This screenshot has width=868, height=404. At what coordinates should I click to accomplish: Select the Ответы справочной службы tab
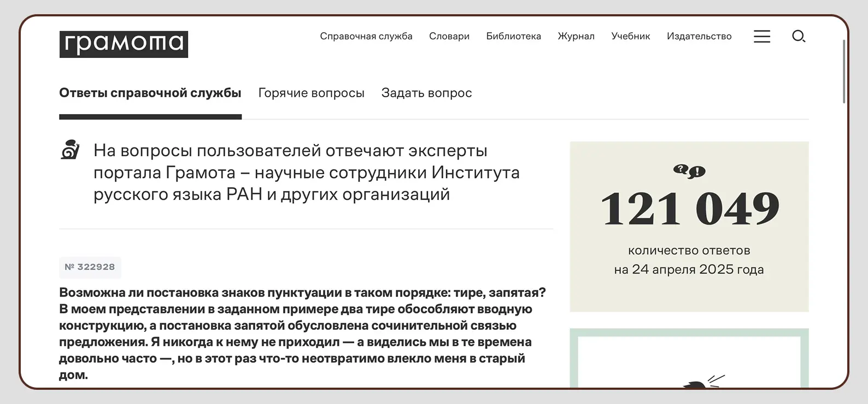tap(150, 93)
